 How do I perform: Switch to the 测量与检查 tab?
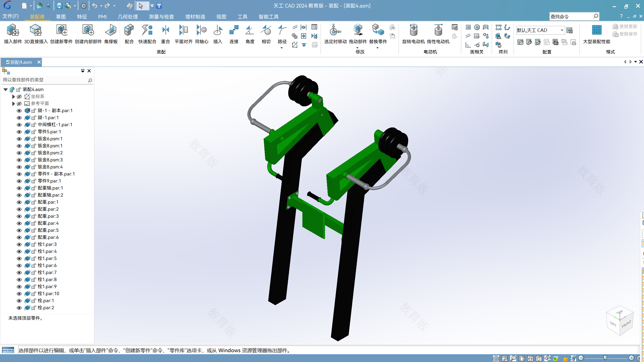coord(162,17)
